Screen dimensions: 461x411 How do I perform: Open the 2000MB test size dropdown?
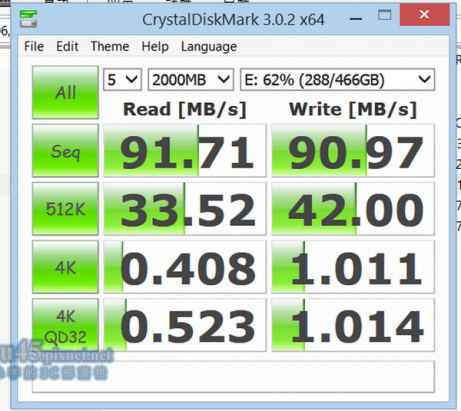[191, 80]
